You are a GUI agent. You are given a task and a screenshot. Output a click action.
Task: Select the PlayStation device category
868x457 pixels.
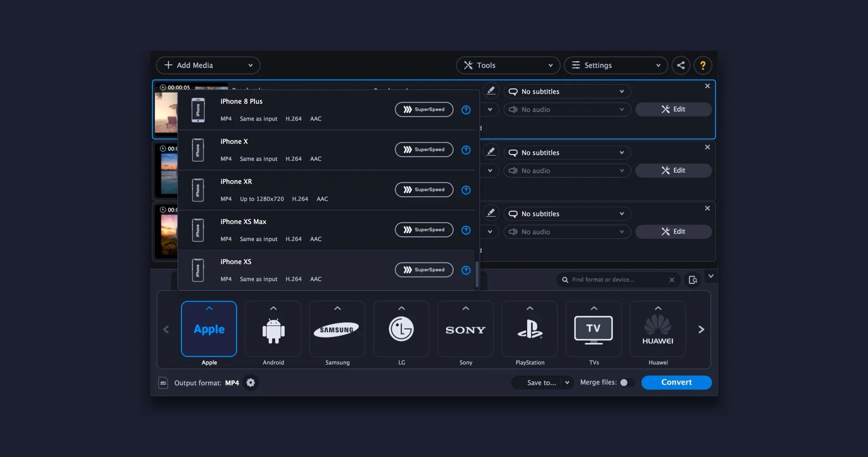point(529,329)
